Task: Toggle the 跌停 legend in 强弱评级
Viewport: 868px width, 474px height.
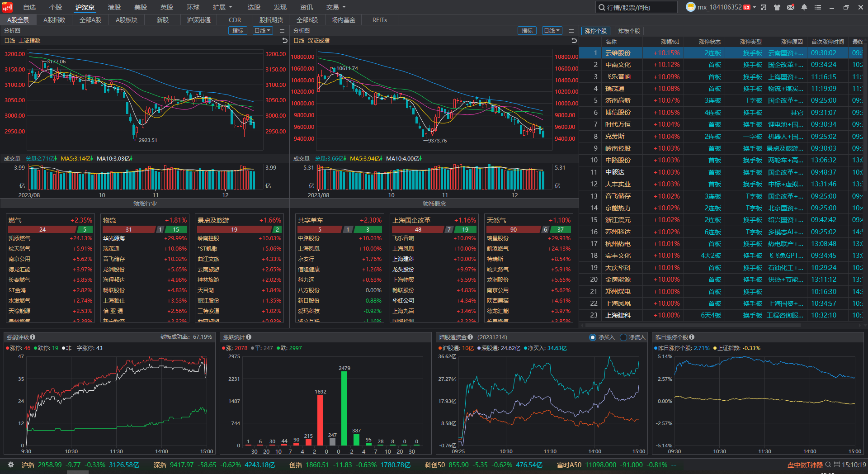Action: 46,348
